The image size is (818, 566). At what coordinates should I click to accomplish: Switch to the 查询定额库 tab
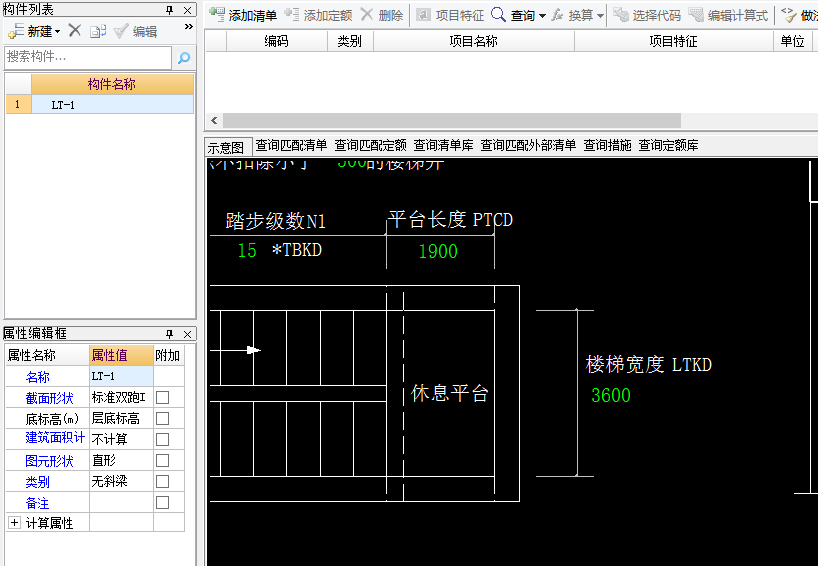point(668,146)
